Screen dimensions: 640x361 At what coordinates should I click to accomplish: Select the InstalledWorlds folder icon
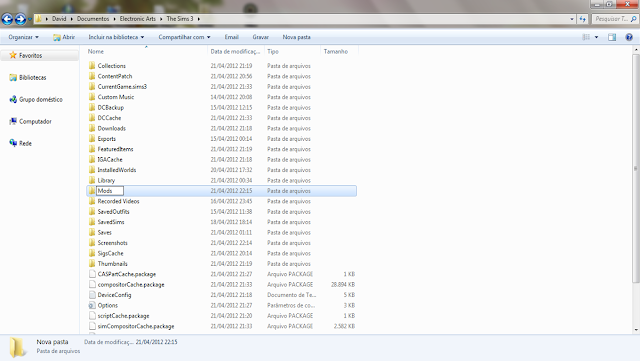[92, 170]
